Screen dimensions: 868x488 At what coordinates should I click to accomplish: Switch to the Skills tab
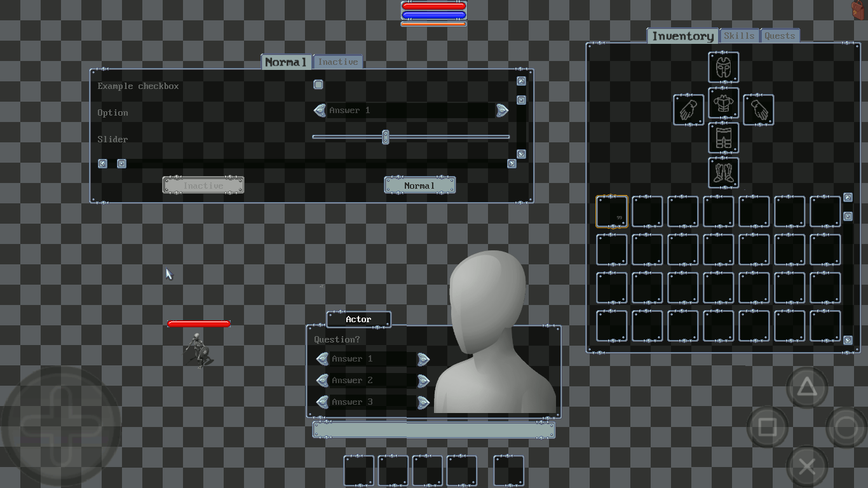click(x=738, y=36)
